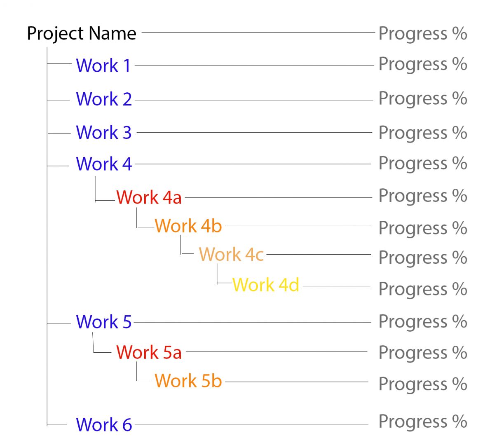The width and height of the screenshot is (504, 445).
Task: Expand the Work 4 branch
Action: 103,164
